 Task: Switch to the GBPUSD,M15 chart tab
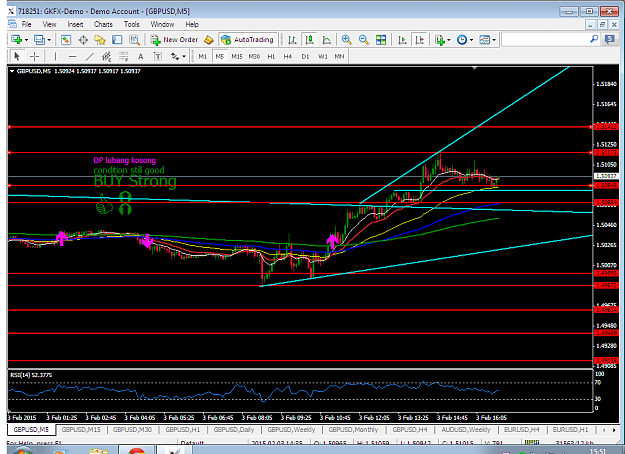(x=81, y=430)
